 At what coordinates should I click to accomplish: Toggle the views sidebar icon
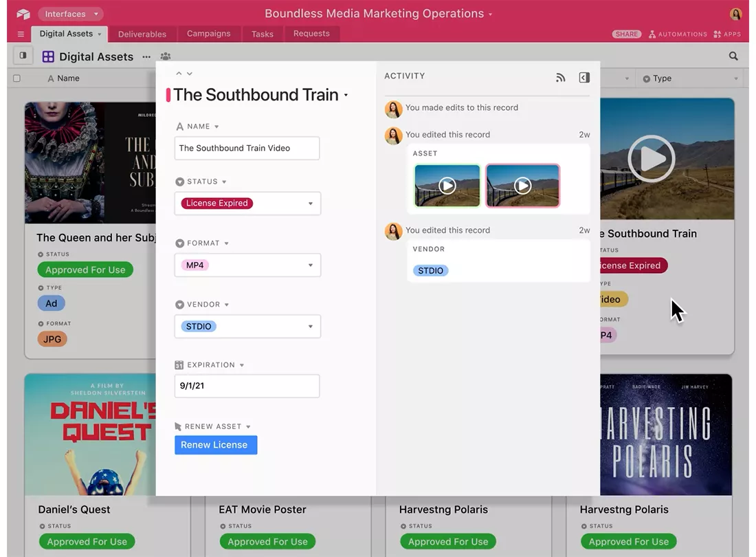23,56
